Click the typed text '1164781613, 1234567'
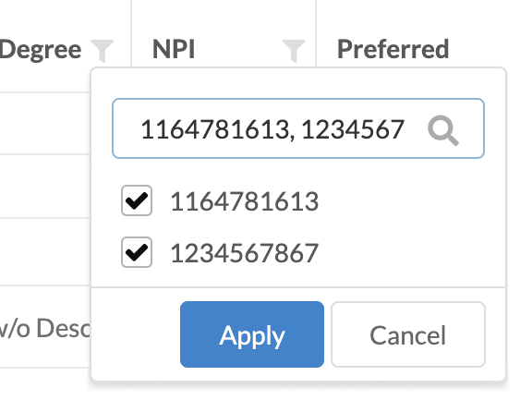Viewport: 532px width, 400px height. [x=272, y=129]
